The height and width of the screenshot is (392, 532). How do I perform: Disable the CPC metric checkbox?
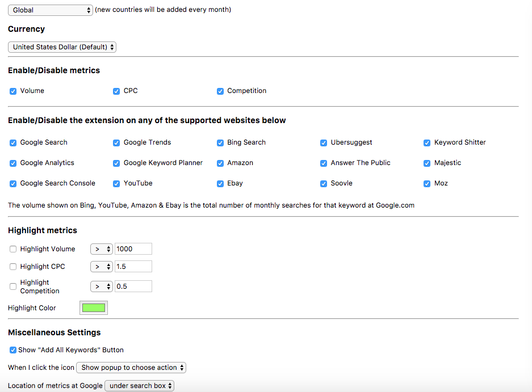point(116,91)
